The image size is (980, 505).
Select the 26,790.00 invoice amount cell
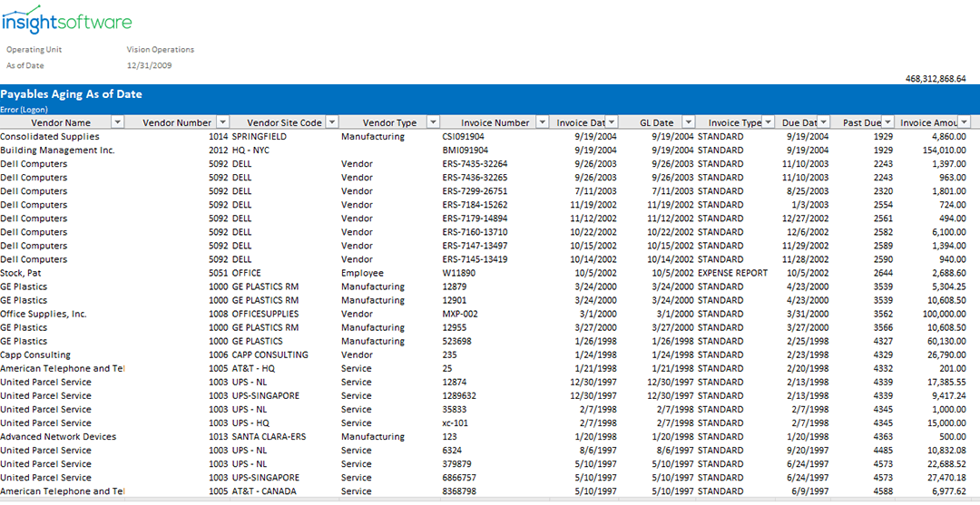[x=946, y=354]
